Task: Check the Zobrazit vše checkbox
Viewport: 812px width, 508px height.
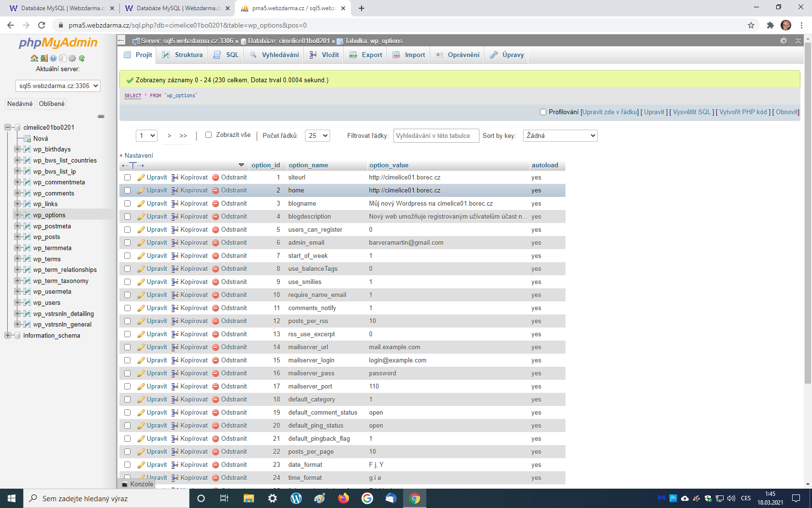Action: tap(209, 135)
